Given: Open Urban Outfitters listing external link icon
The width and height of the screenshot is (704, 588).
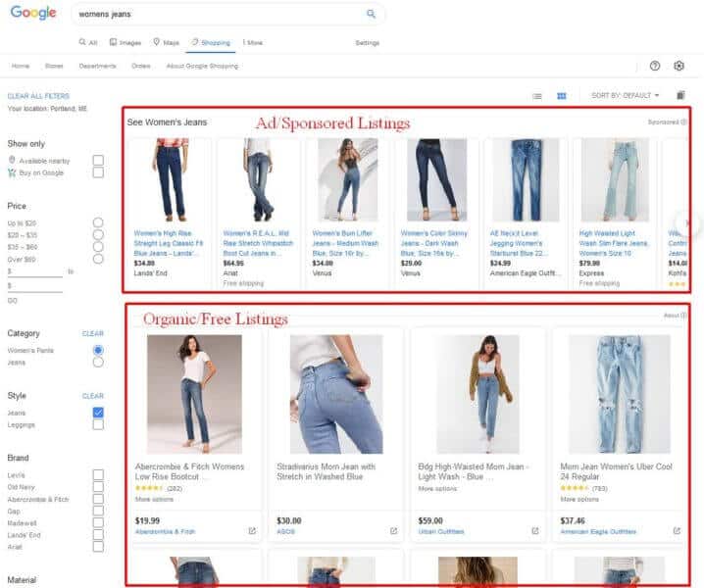Looking at the screenshot, I should tap(534, 530).
